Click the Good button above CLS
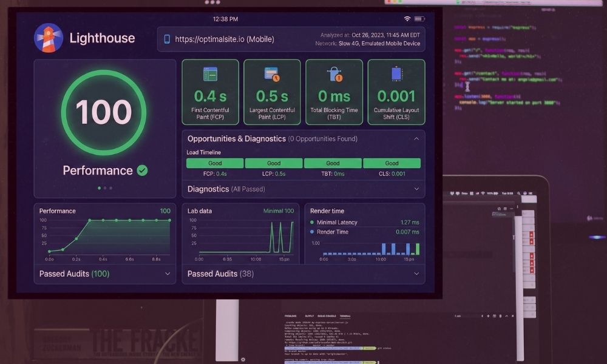The height and width of the screenshot is (364, 607). click(x=392, y=163)
